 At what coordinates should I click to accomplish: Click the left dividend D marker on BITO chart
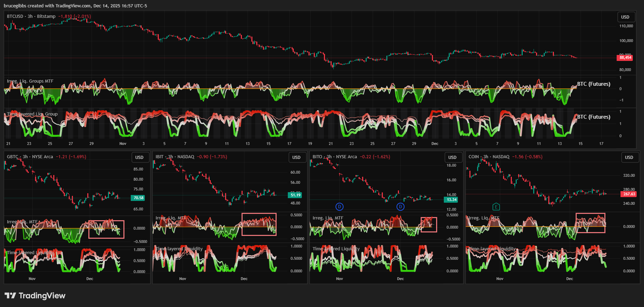(x=339, y=207)
